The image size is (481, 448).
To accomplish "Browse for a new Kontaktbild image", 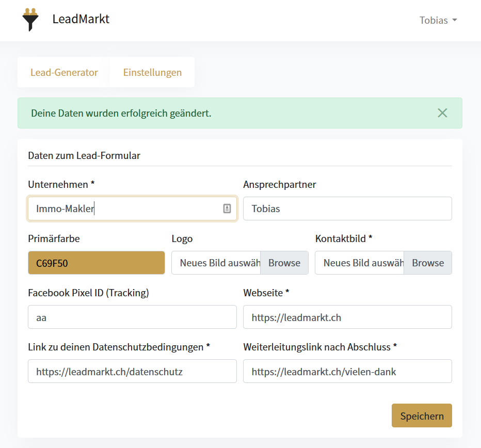I will click(x=427, y=263).
